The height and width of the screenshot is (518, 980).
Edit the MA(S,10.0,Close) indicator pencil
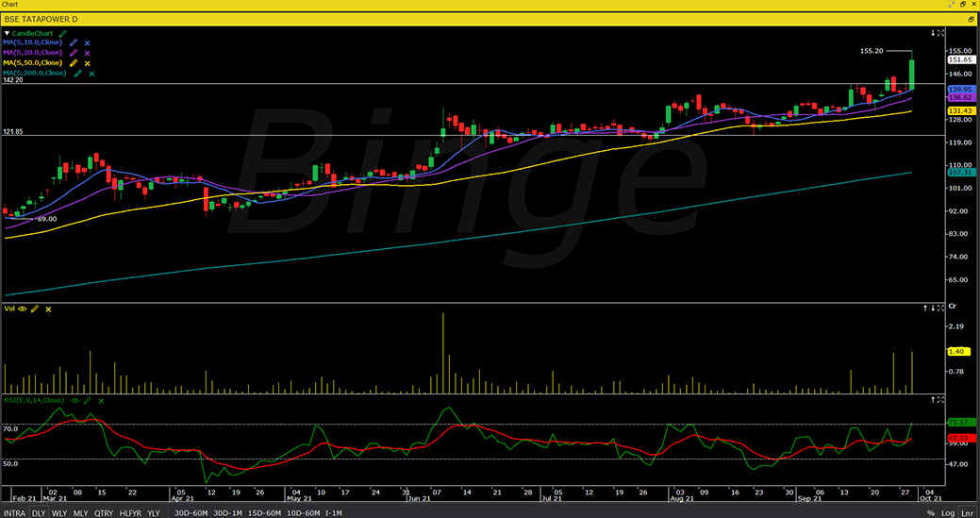click(74, 43)
